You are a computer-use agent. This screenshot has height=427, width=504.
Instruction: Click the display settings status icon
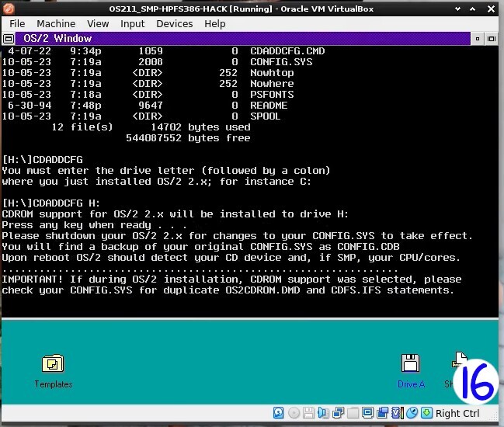click(367, 413)
